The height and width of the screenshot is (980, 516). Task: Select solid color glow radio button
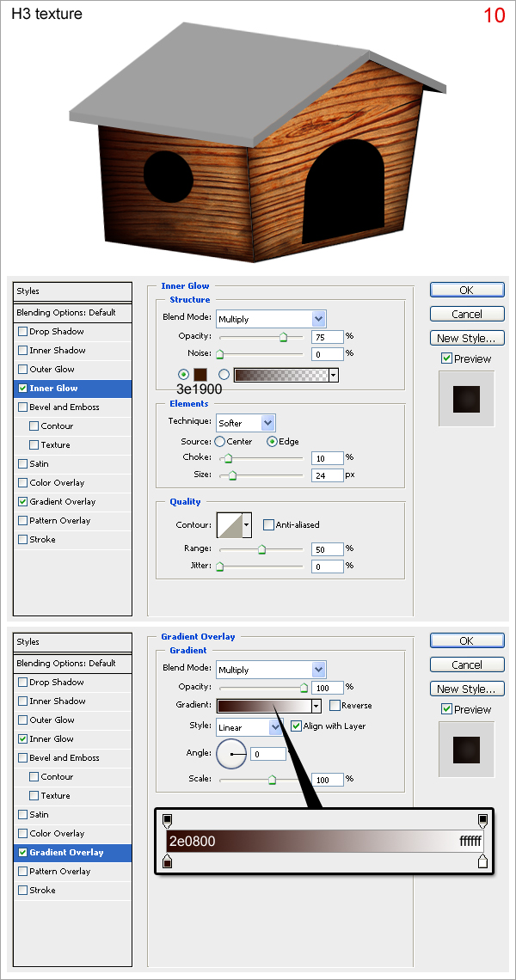point(183,374)
